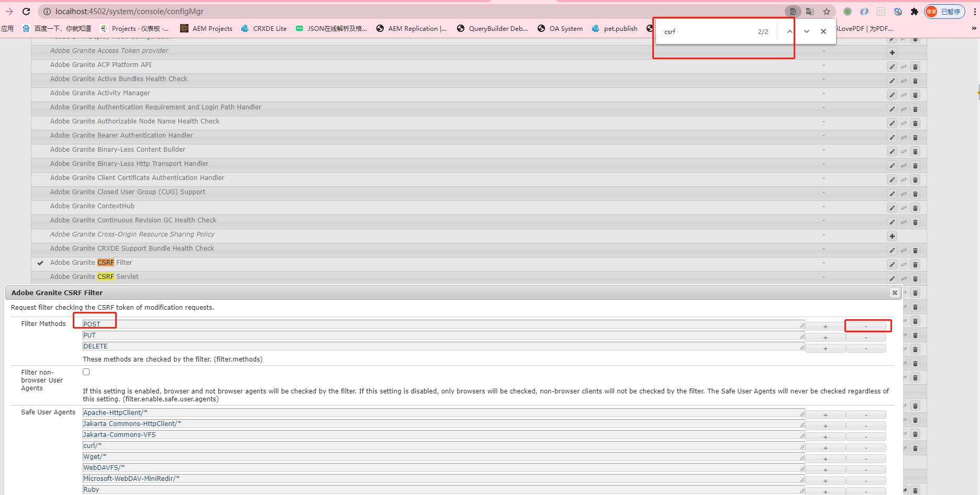Toggle Filter non-browser User Agents checkbox
980x495 pixels.
(x=86, y=372)
